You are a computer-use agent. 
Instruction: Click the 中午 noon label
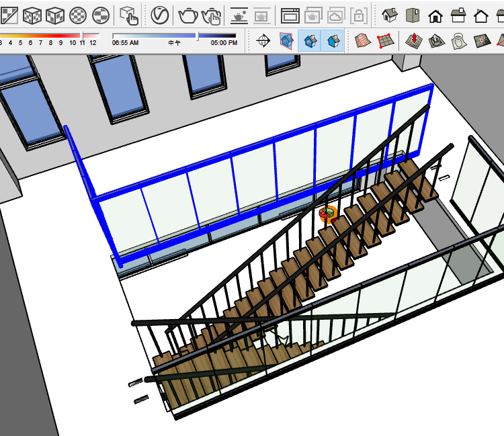coord(175,43)
